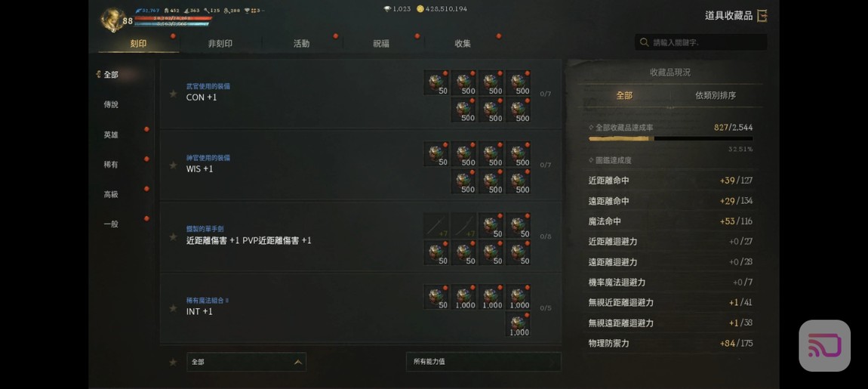Select the 稀有 grade filter
Viewport: 868px width, 389px height.
(x=111, y=165)
